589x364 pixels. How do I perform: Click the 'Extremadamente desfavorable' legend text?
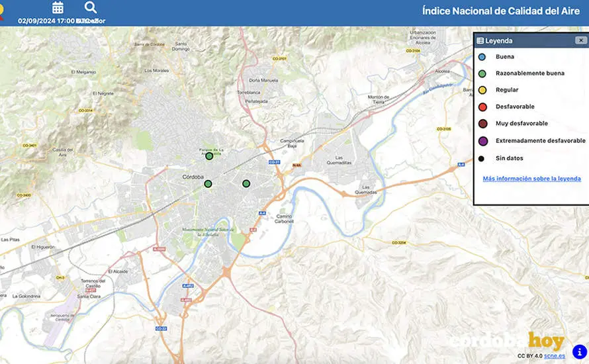click(540, 140)
